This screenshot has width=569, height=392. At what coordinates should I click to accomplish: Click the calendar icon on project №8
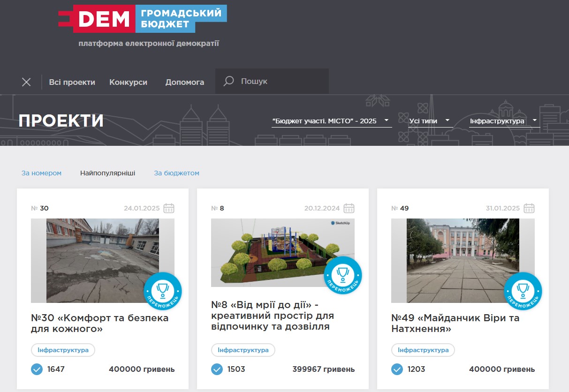[349, 208]
